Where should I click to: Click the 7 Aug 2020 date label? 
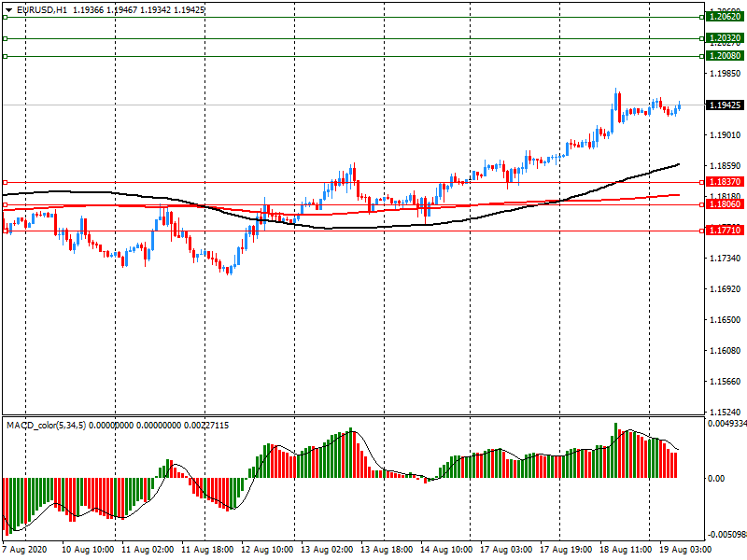(26, 551)
